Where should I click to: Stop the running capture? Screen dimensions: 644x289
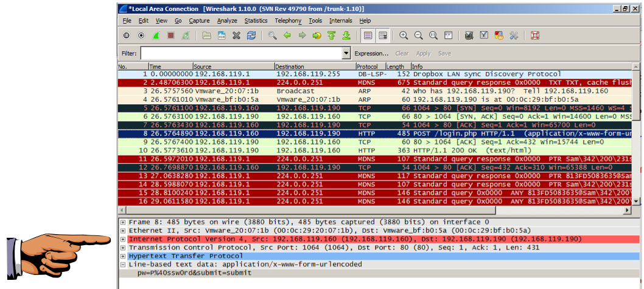tap(171, 36)
